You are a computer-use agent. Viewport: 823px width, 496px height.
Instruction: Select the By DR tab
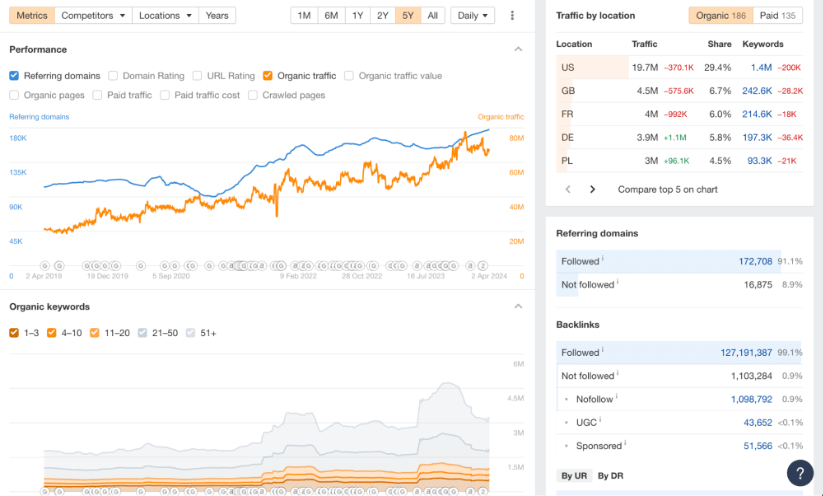[x=611, y=475]
